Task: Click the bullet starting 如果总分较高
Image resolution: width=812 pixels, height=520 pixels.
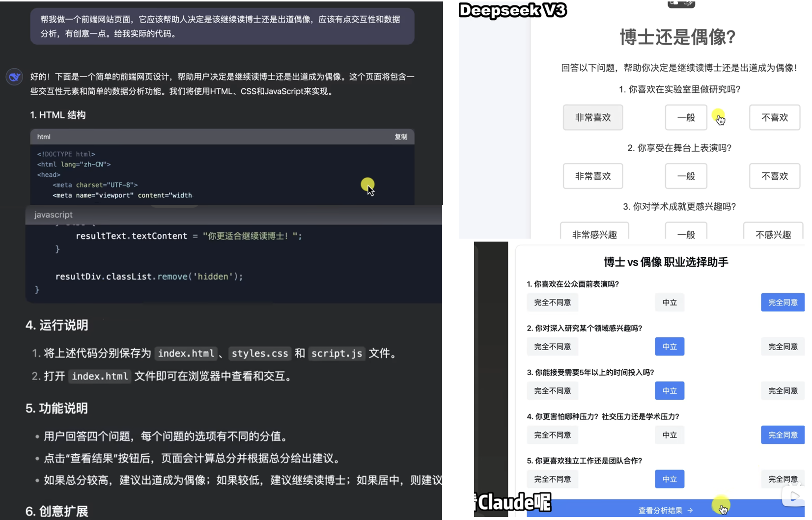Action: click(x=243, y=480)
